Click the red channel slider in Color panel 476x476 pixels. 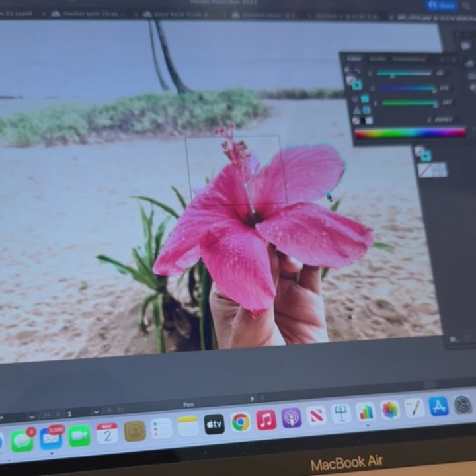404,73
